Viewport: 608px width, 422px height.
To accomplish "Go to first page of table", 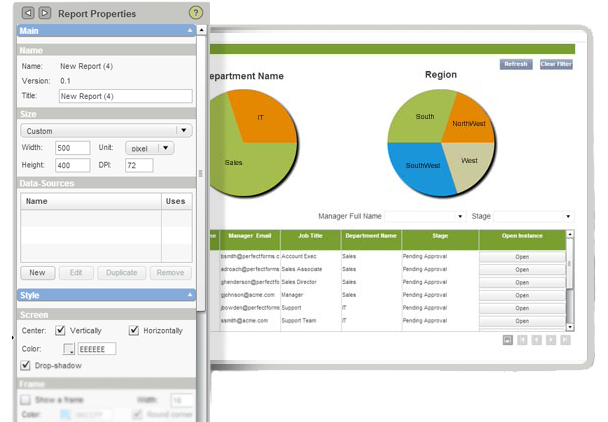I will (522, 340).
